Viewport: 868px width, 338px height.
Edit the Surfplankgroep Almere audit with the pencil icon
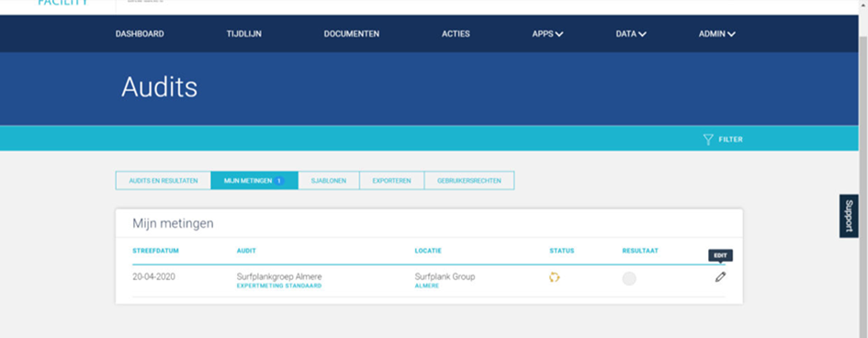719,277
